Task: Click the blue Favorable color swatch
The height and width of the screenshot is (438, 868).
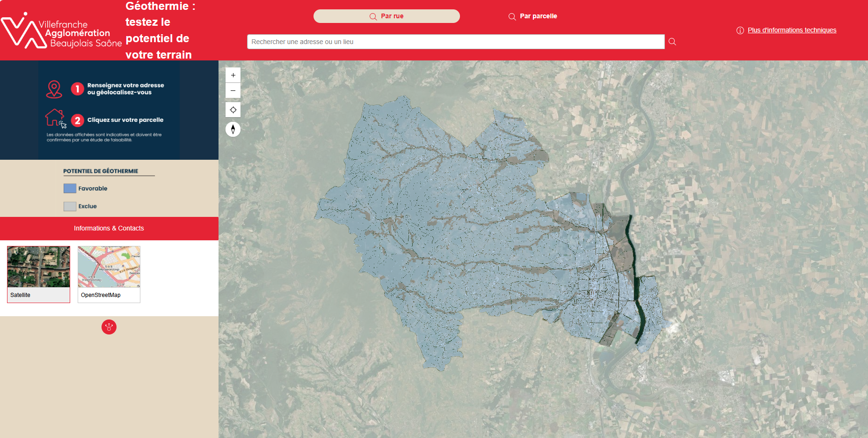Action: [x=69, y=188]
